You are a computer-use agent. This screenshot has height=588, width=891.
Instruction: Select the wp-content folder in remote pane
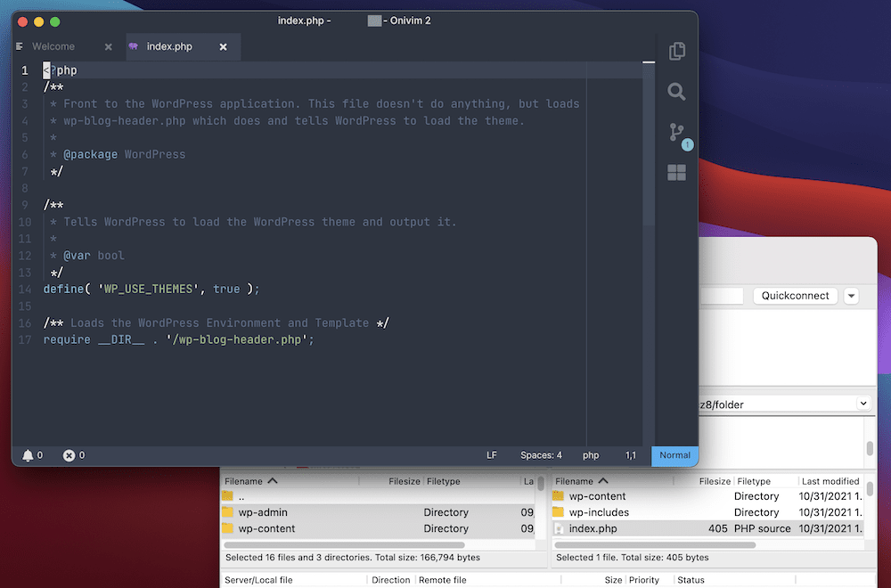[x=707, y=496]
